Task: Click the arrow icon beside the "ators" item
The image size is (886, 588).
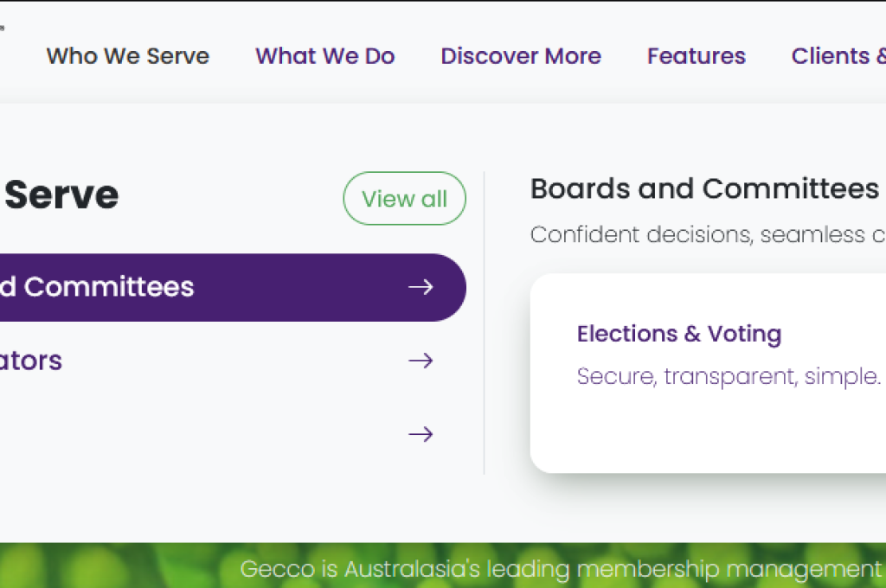Action: (x=421, y=361)
